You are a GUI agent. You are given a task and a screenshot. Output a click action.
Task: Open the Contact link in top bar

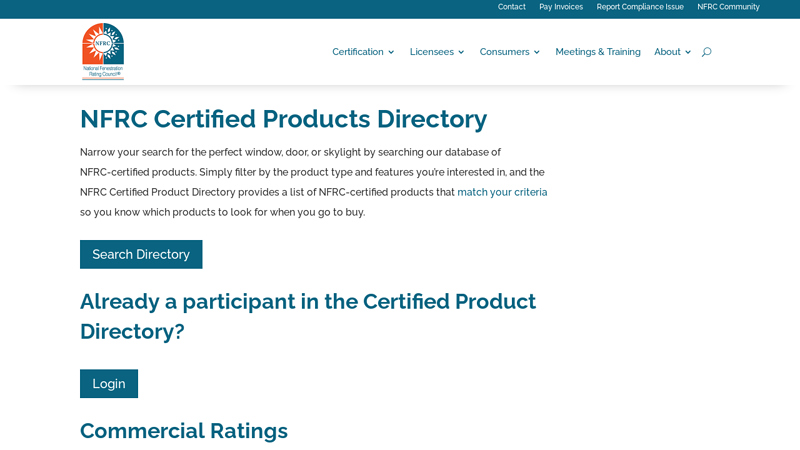point(512,7)
